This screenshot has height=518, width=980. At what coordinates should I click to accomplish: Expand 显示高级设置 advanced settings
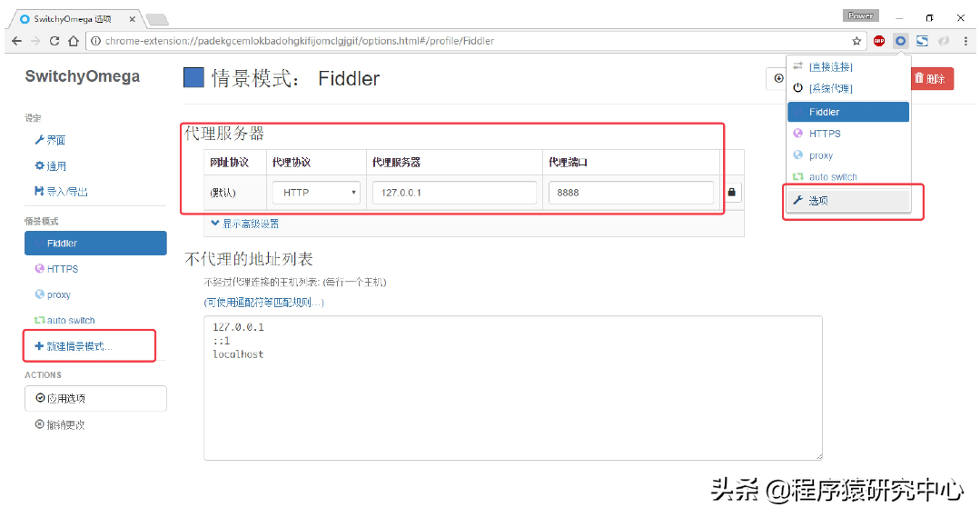245,224
